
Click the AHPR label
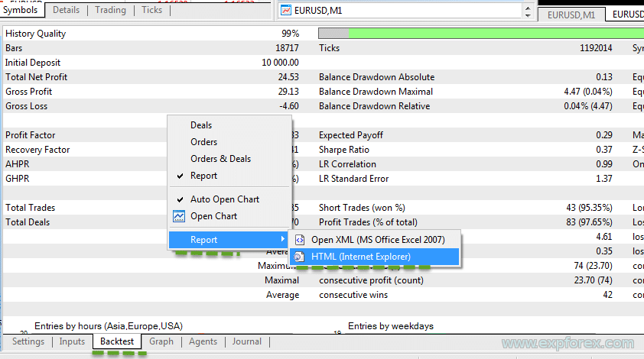click(x=18, y=164)
